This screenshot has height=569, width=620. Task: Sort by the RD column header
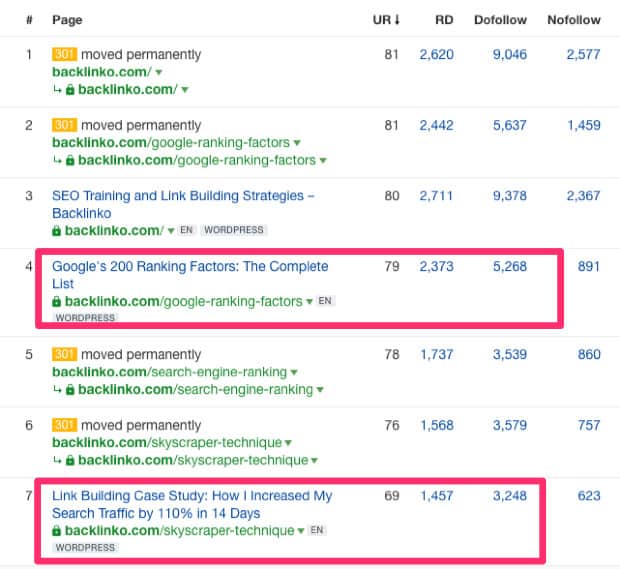click(x=444, y=20)
